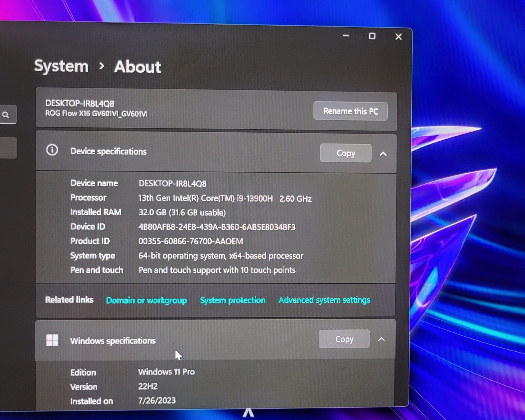525x420 pixels.
Task: Click the Processor label
Action: (88, 197)
